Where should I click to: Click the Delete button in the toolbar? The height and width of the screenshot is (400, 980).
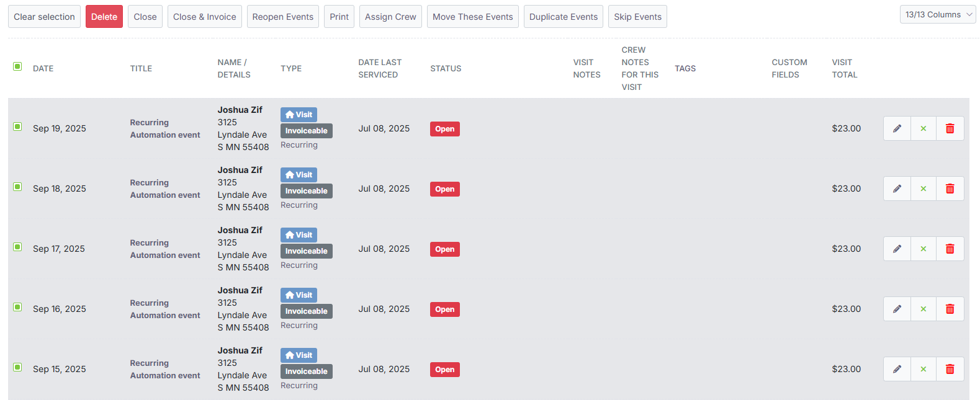[x=104, y=16]
